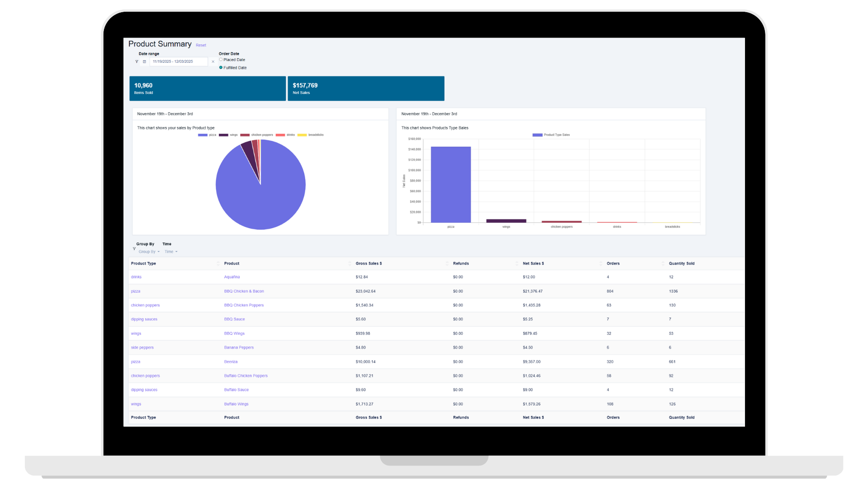Screen dimensions: 868x488
Task: Select the Fulfilled Date radio button
Action: click(221, 68)
